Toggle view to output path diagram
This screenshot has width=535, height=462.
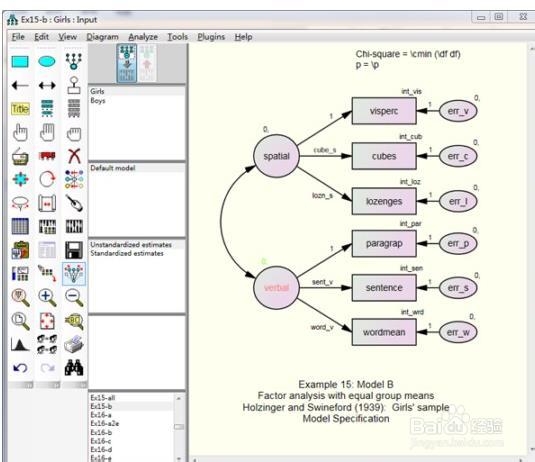coord(147,63)
